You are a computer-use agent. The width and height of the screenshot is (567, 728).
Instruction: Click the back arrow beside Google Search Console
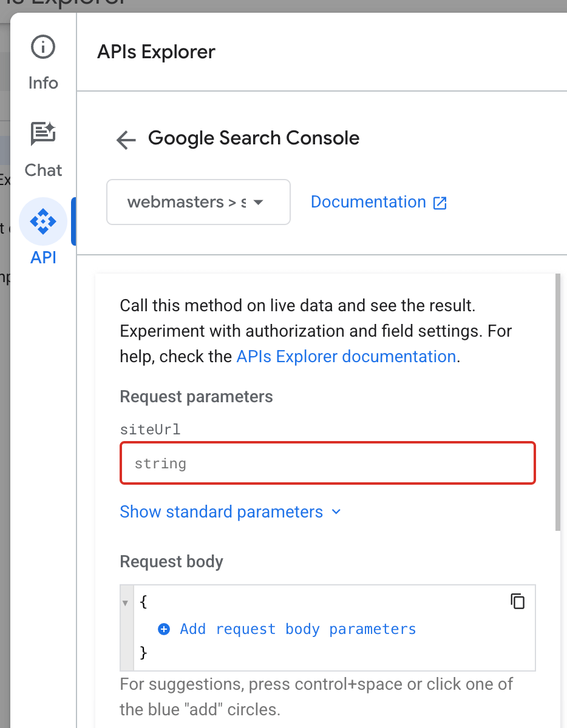click(125, 140)
